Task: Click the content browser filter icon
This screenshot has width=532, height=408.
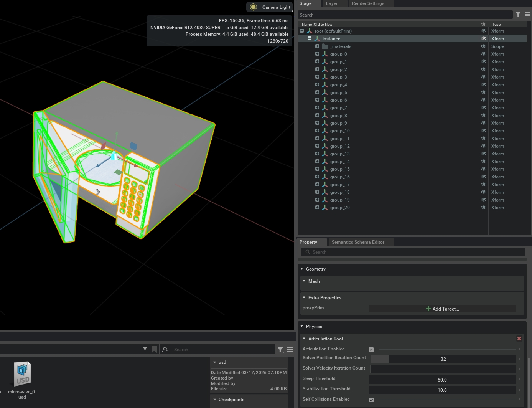Action: click(281, 349)
